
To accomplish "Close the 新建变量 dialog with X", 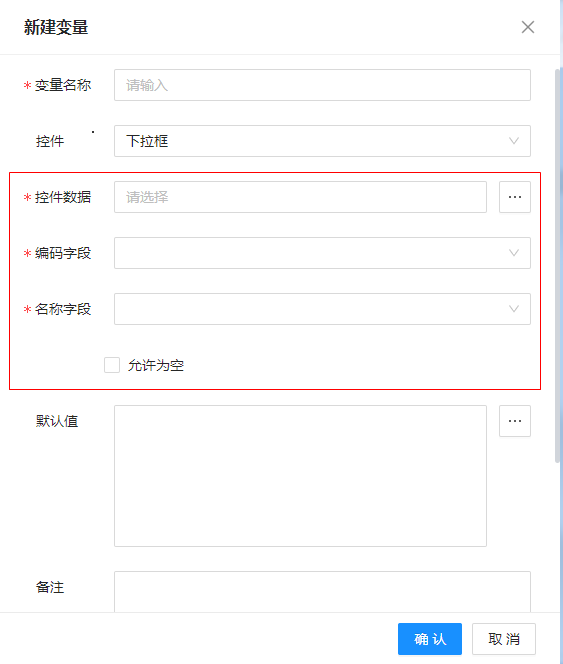I will click(x=527, y=27).
